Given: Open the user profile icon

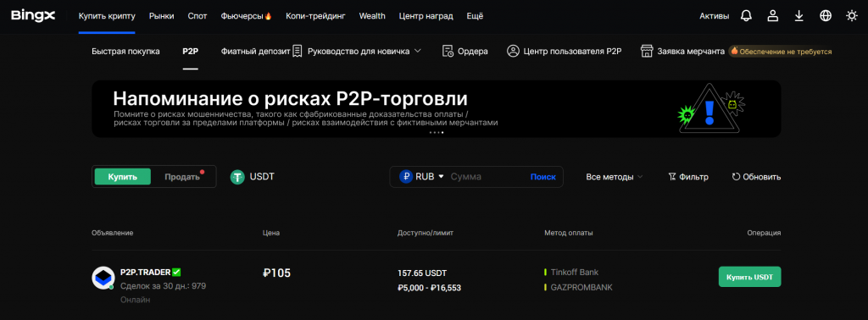Looking at the screenshot, I should coord(773,16).
